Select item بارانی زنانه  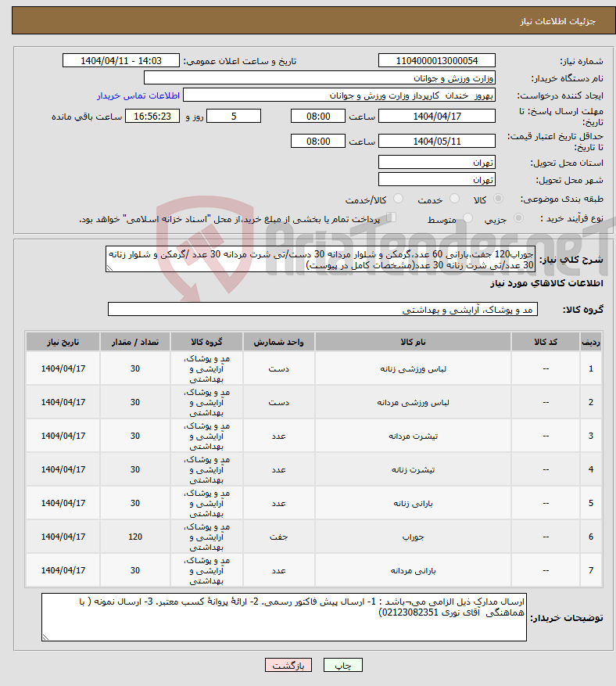pyautogui.click(x=414, y=504)
